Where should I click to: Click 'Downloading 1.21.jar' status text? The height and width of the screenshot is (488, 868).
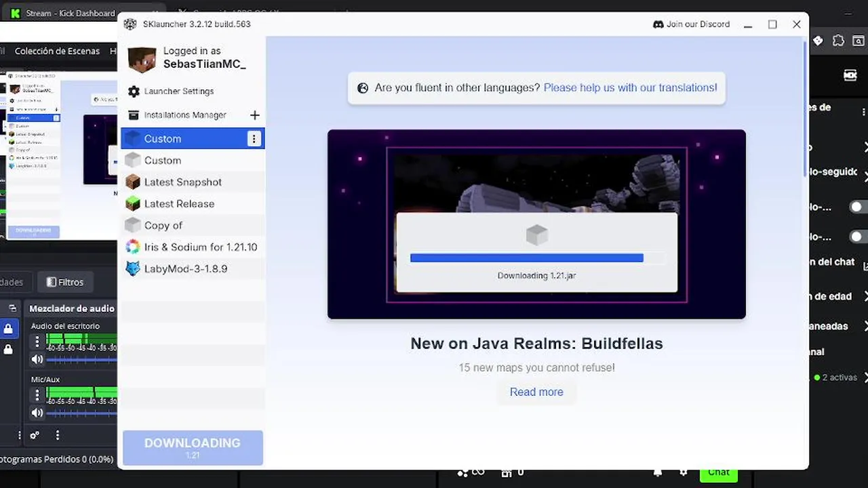pos(536,276)
